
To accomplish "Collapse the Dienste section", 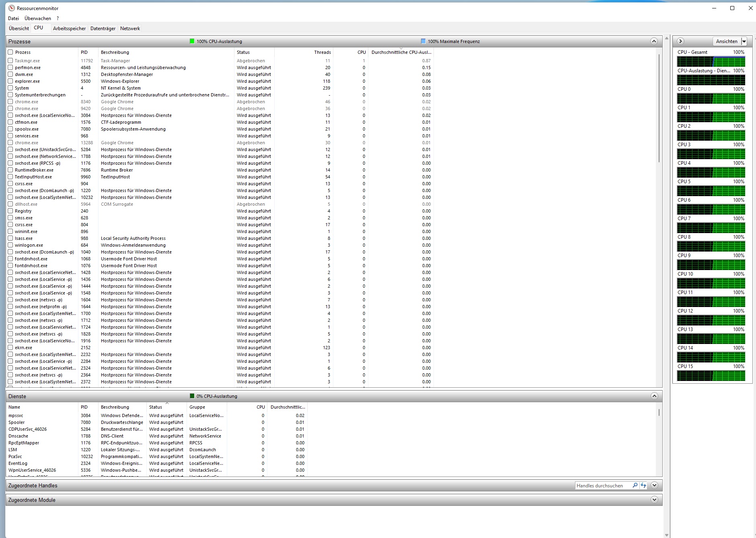I will click(654, 396).
